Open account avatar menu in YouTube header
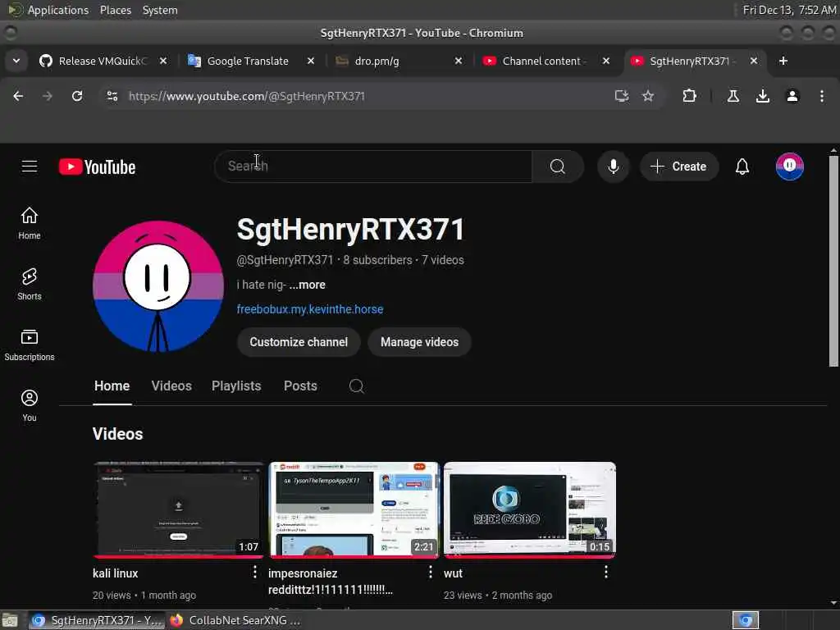Image resolution: width=840 pixels, height=630 pixels. (790, 167)
